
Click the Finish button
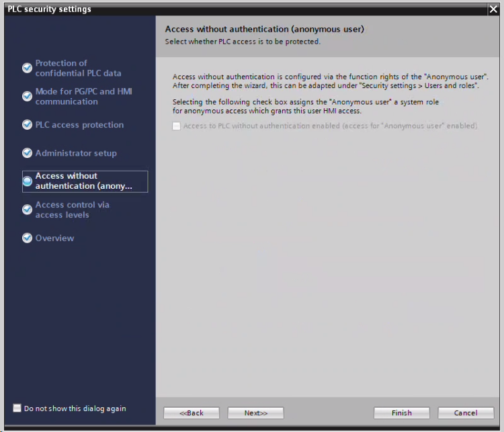[401, 413]
